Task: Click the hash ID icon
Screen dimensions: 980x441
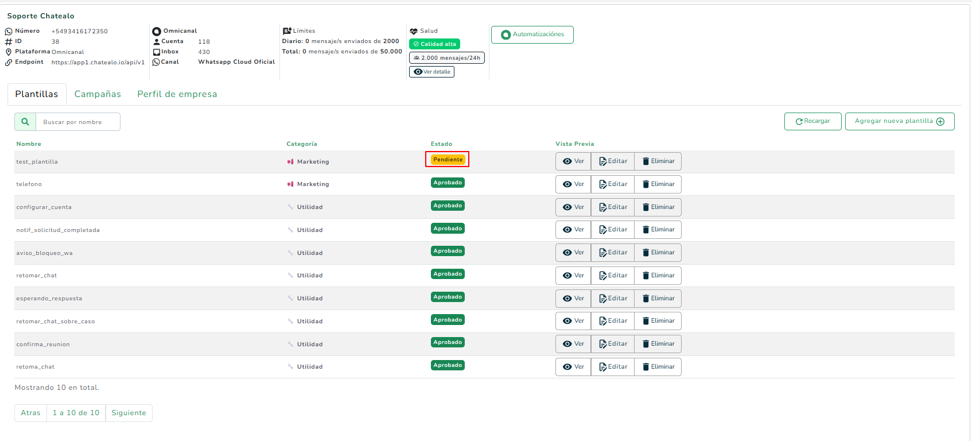Action: point(9,42)
